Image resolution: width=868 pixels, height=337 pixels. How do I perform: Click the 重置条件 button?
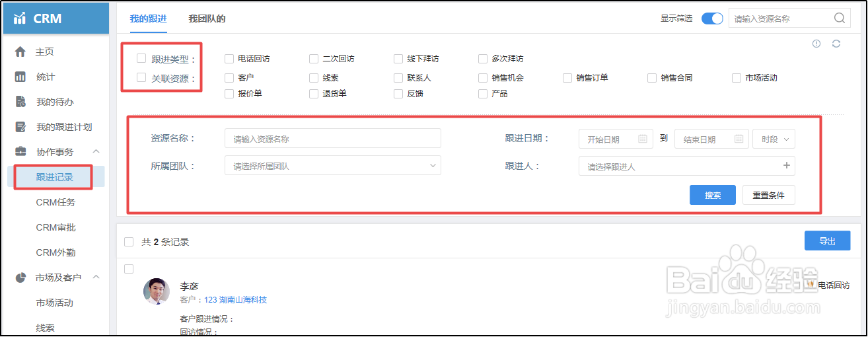pos(769,195)
